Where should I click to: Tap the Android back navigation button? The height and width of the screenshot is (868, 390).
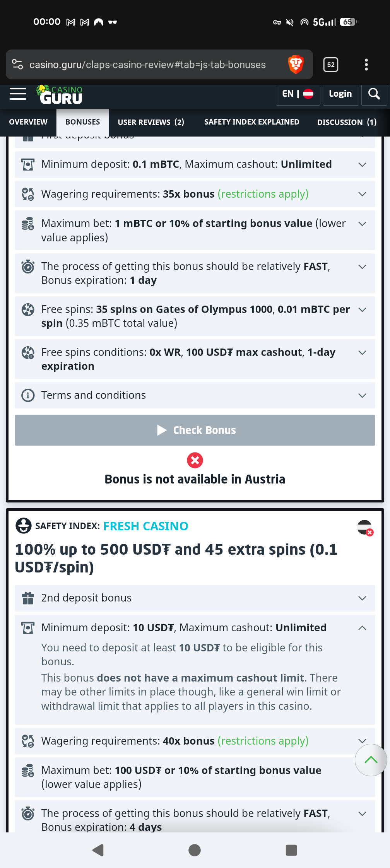point(98,850)
